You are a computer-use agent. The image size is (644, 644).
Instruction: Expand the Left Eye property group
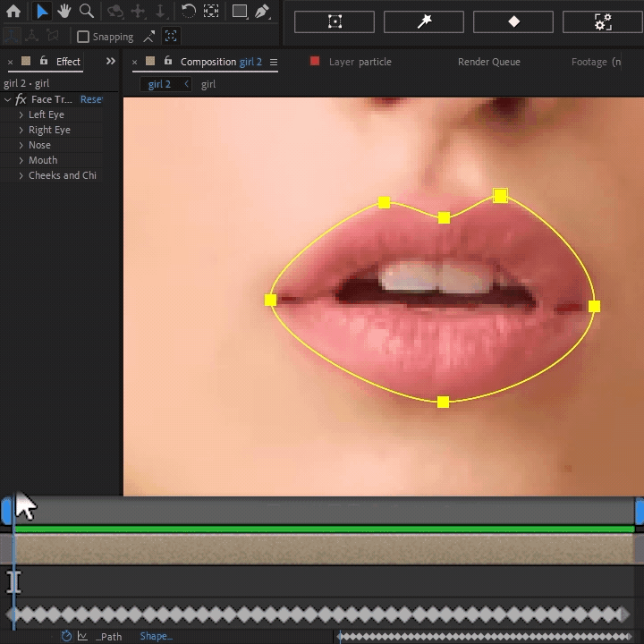click(x=21, y=115)
